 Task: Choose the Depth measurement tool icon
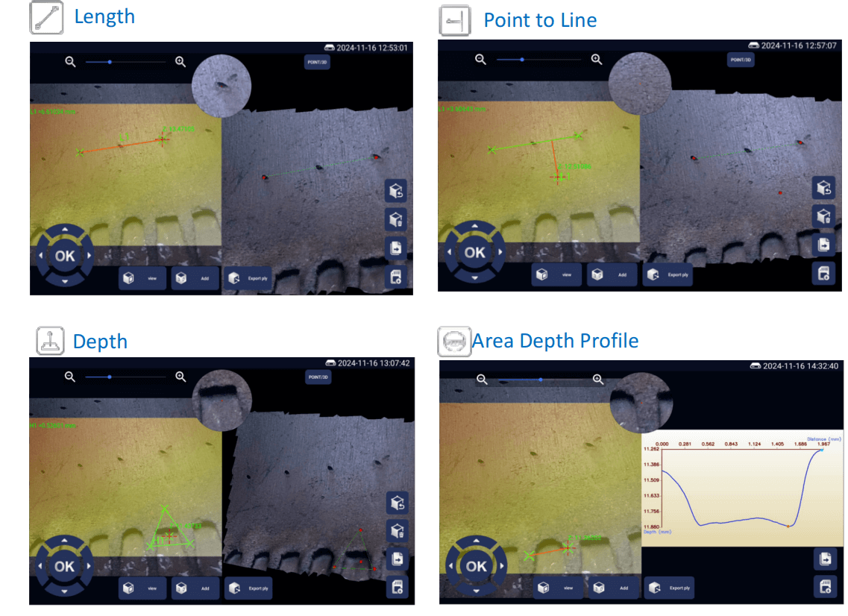point(50,341)
